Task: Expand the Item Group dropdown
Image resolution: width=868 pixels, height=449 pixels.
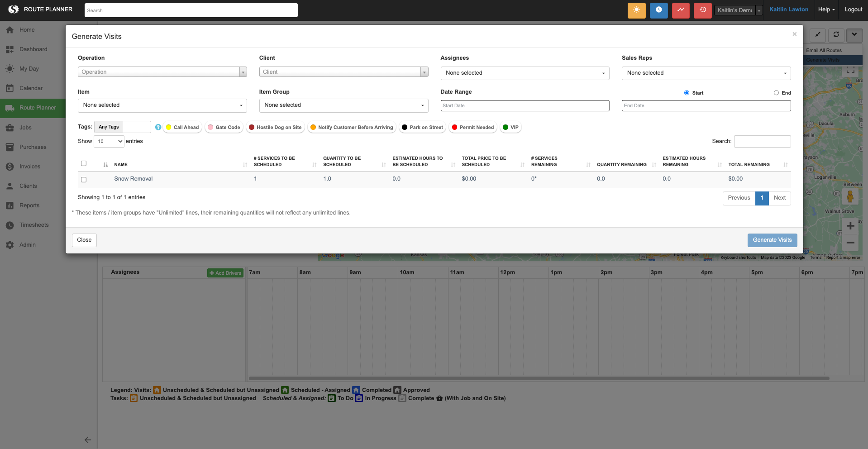Action: tap(343, 105)
